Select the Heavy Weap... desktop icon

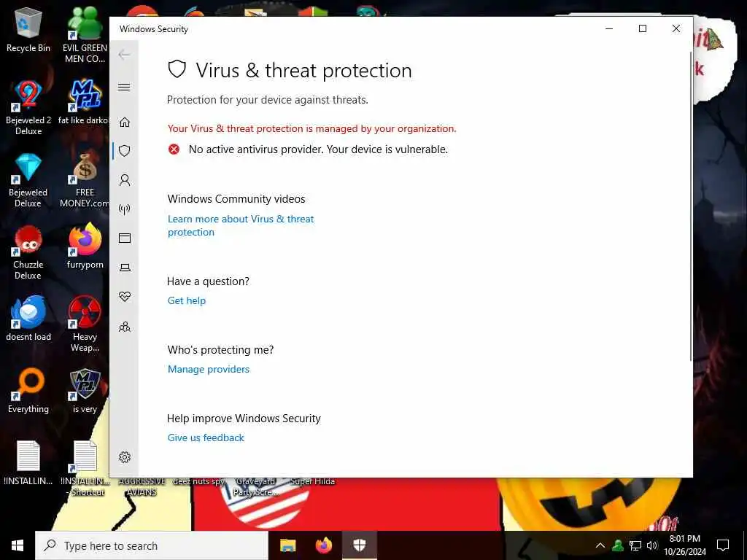(85, 324)
